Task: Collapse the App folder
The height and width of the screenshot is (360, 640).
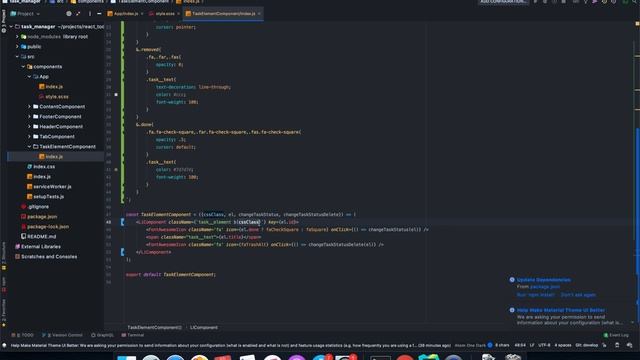Action: 29,76
